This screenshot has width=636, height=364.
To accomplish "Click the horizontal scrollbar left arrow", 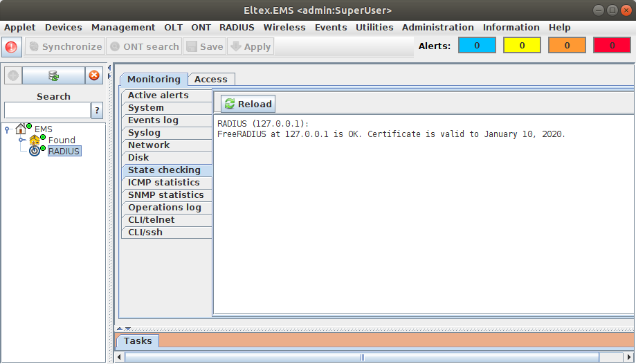I will [x=120, y=357].
